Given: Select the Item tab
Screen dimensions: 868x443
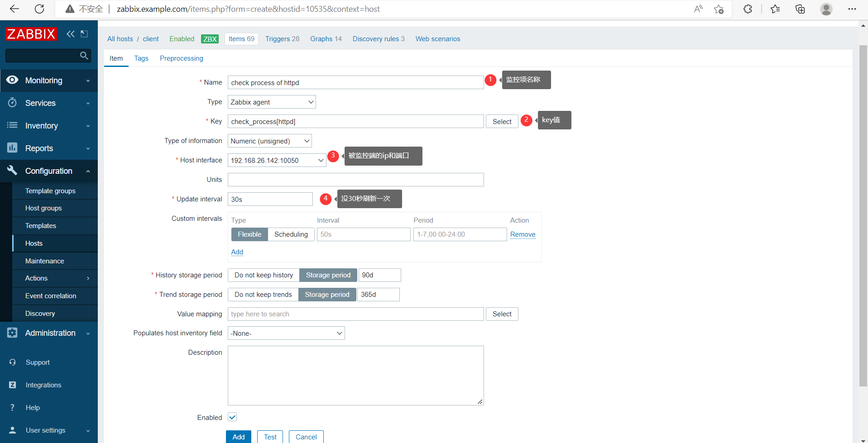Looking at the screenshot, I should point(116,58).
